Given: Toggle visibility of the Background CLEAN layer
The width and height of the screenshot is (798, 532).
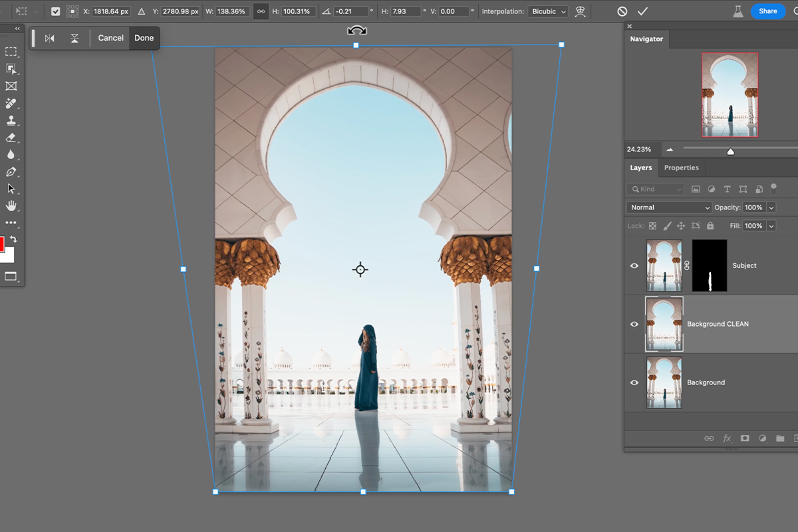Looking at the screenshot, I should [634, 324].
